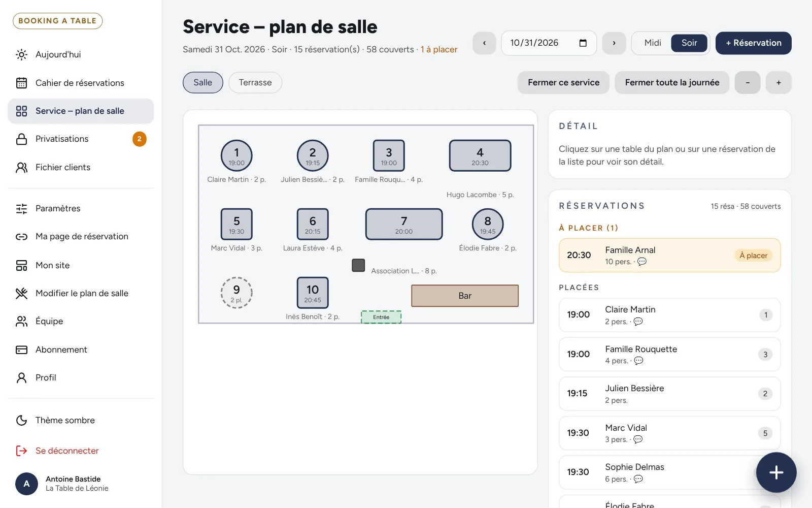
Task: Select the Soir service option
Action: (689, 43)
